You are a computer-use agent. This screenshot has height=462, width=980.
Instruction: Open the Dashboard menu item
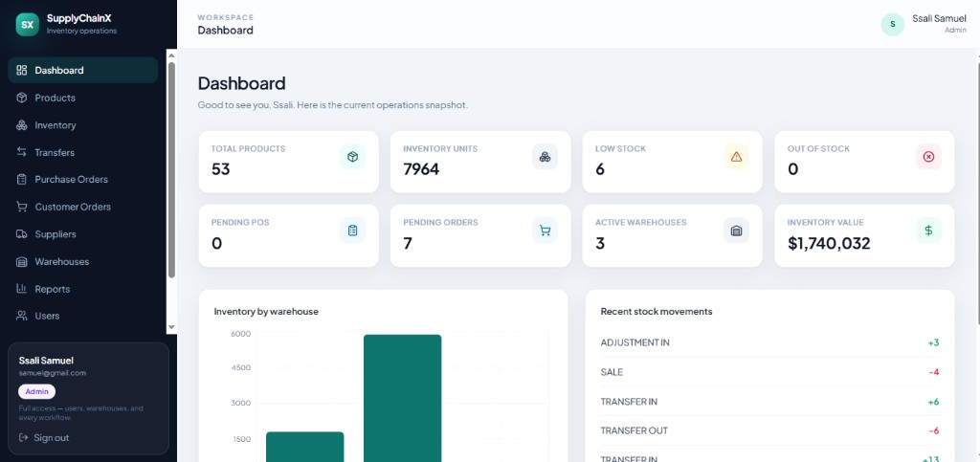coord(83,70)
